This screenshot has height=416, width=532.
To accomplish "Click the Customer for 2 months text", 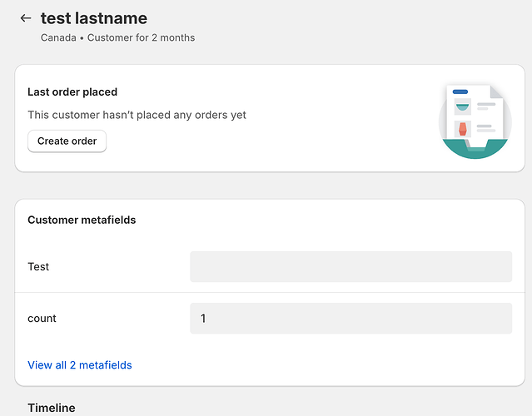I will (x=141, y=37).
